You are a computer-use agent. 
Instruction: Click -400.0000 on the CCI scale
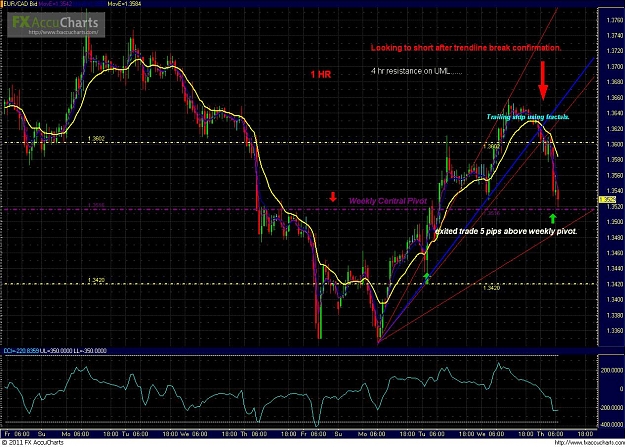(x=612, y=425)
